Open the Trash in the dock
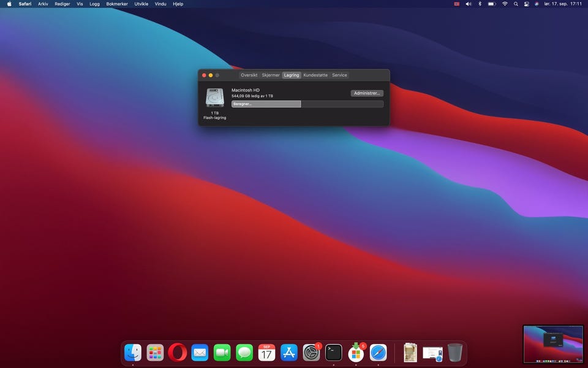The width and height of the screenshot is (588, 368). (x=454, y=352)
